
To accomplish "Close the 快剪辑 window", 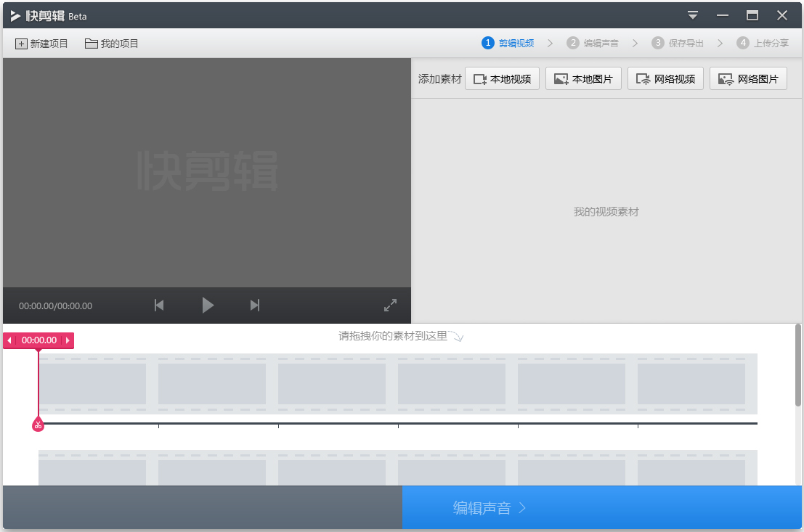I will tap(782, 15).
